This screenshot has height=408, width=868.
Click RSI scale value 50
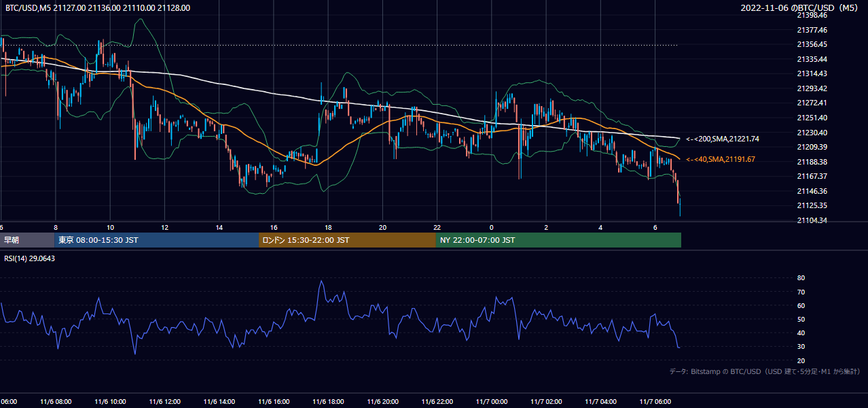(801, 319)
